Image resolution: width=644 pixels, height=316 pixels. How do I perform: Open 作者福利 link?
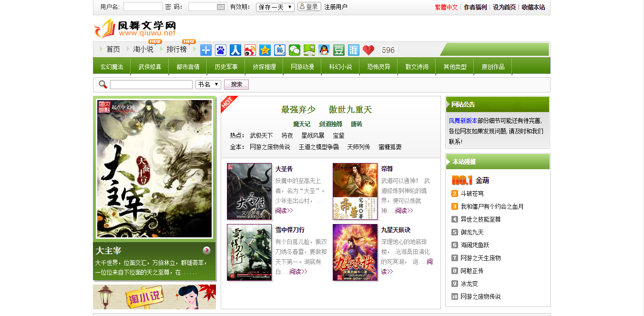coord(475,7)
